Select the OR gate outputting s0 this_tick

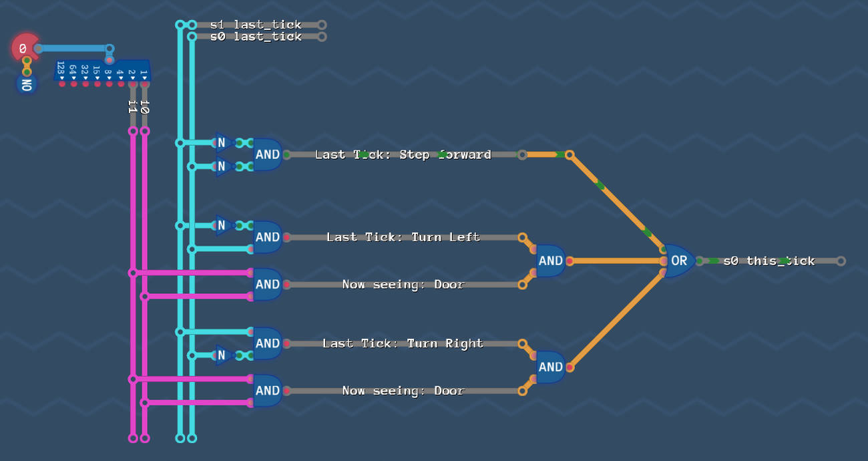pos(676,261)
